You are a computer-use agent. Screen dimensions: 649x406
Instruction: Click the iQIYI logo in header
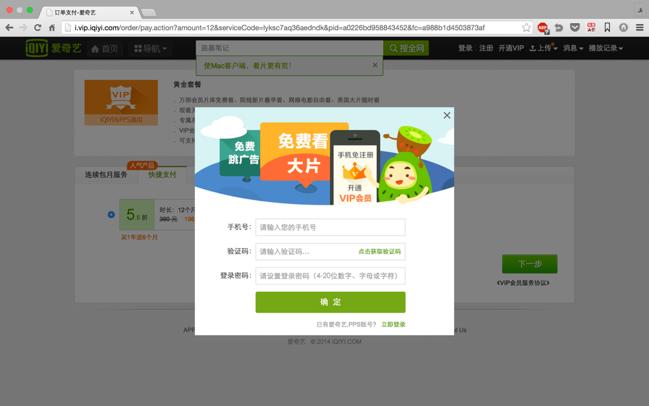53,48
